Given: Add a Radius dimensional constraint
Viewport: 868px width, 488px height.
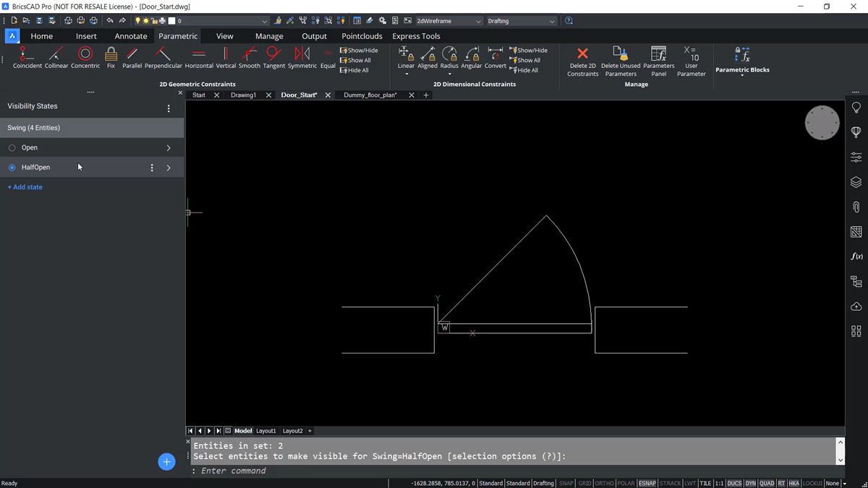Looking at the screenshot, I should 449,58.
